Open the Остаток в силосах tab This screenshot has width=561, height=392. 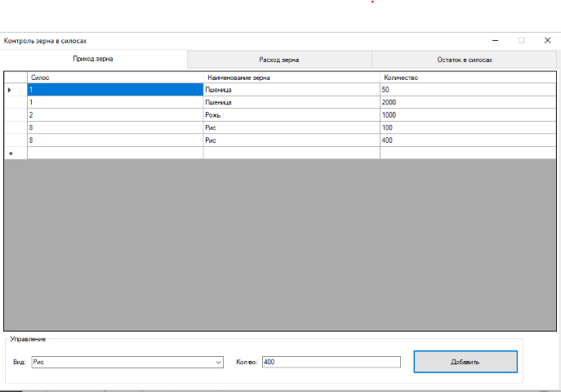point(464,60)
